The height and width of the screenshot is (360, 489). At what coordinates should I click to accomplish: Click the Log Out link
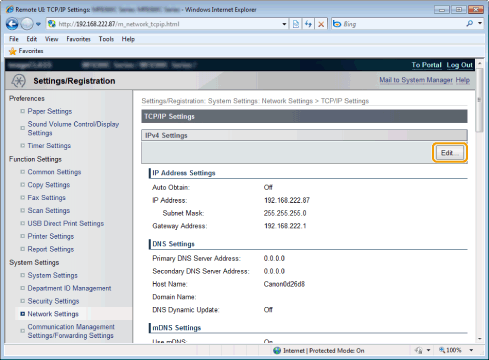460,65
